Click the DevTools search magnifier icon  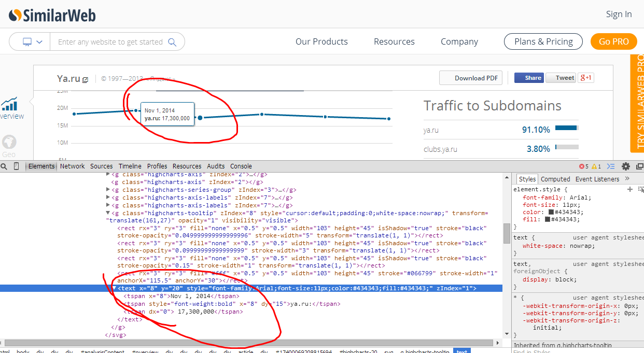click(4, 166)
